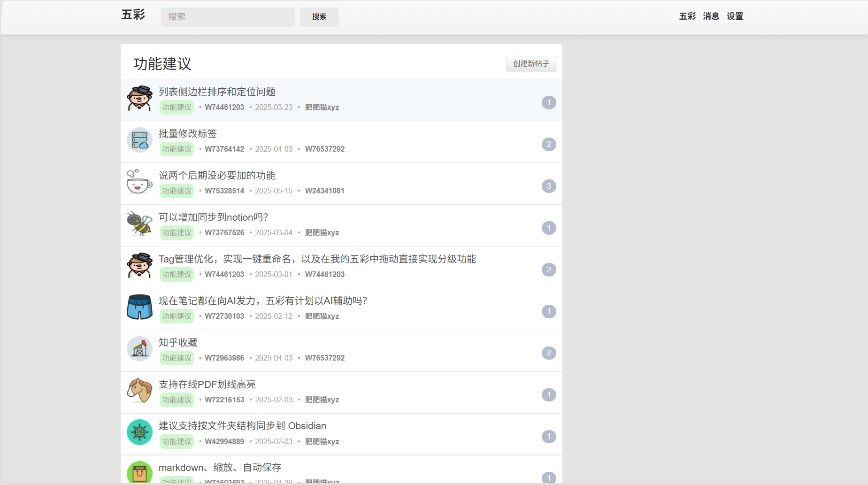Click the bee avatar icon
This screenshot has width=868, height=485.
pyautogui.click(x=139, y=223)
